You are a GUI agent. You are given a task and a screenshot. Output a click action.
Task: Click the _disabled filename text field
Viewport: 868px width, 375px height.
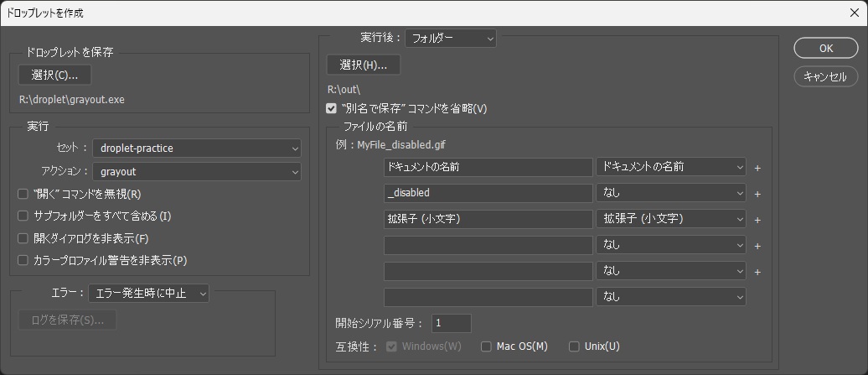[488, 193]
